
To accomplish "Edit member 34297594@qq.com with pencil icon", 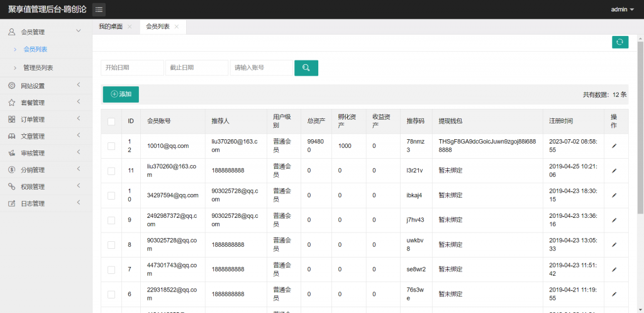I will point(614,195).
